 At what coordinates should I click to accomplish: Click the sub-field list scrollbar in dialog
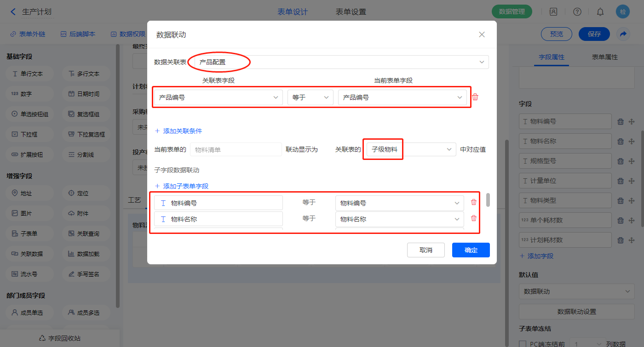[488, 200]
